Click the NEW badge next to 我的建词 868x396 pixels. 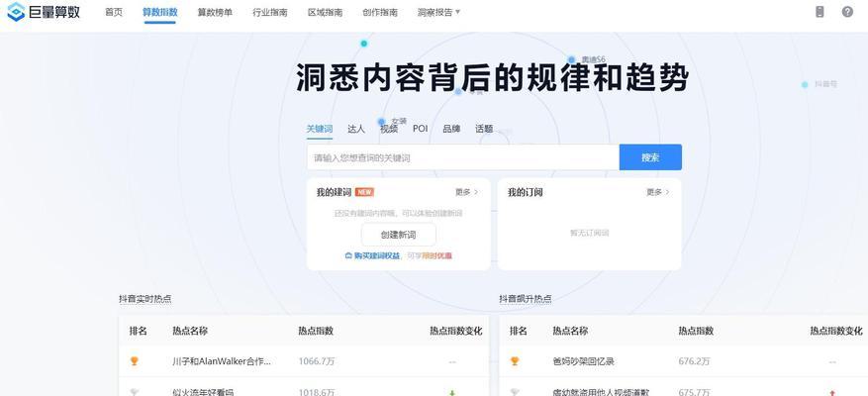(365, 192)
